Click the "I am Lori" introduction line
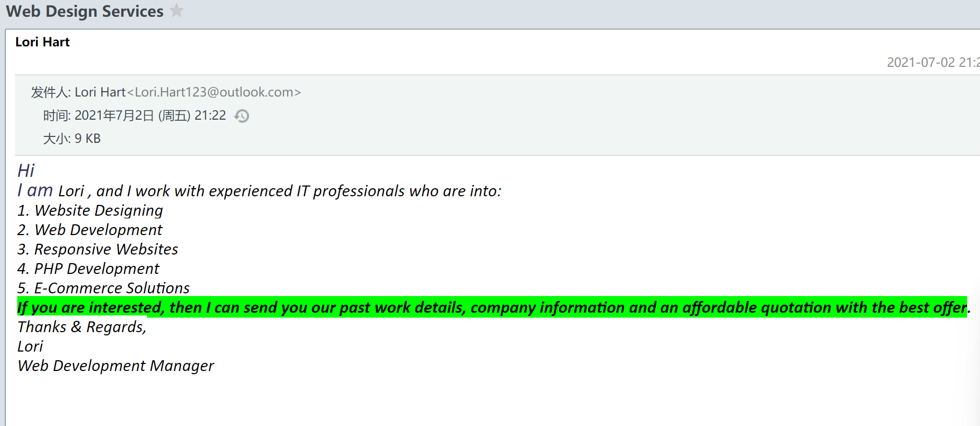Screen dimensions: 980x426 (x=259, y=191)
